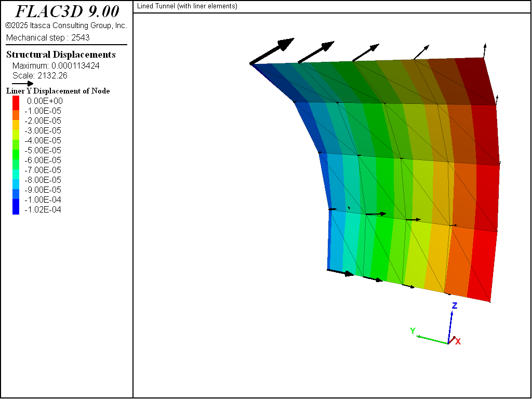The width and height of the screenshot is (532, 399).
Task: Click the orange swatch beside -2.00E-05
Action: [x=16, y=115]
